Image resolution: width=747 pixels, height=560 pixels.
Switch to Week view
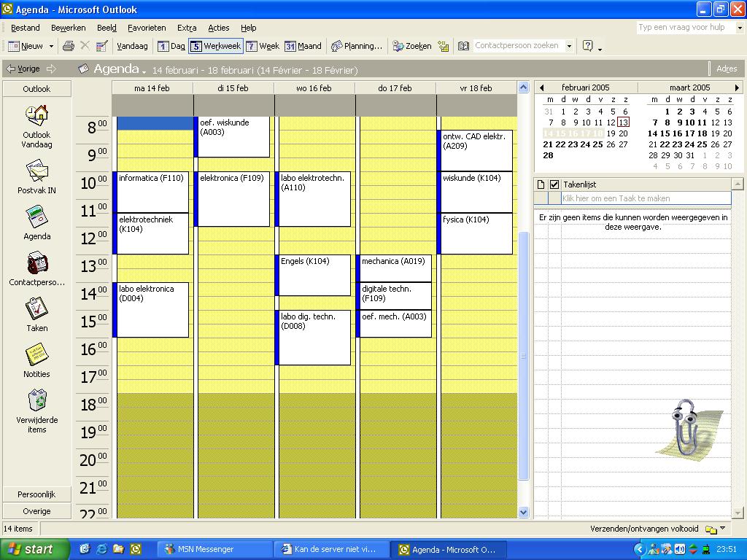coord(263,46)
